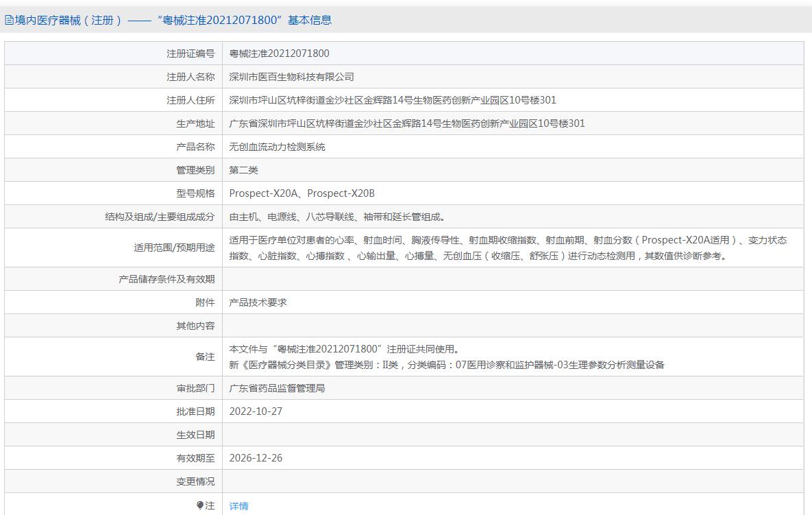Click the bullet icon next to 注 label
Viewport: 812px width, 515px height.
200,505
